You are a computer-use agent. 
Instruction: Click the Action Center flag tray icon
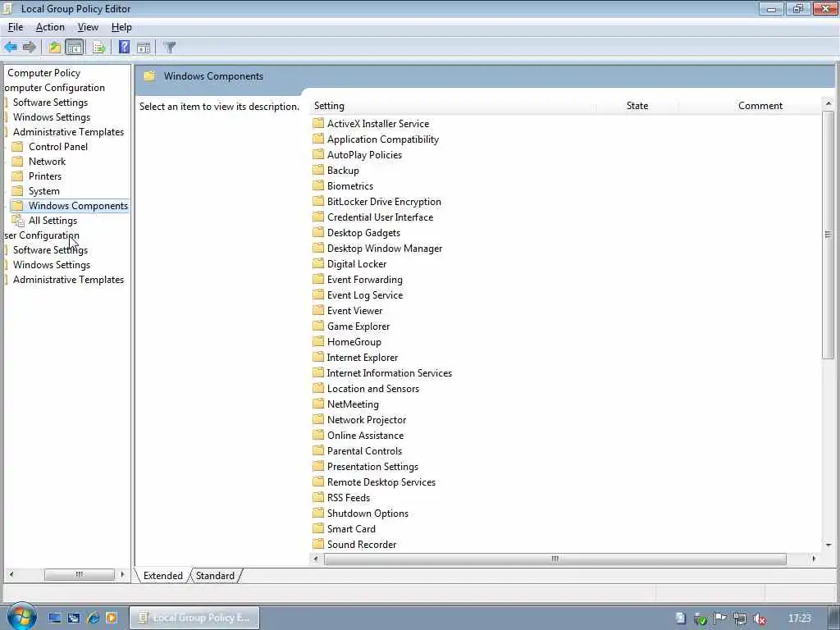[720, 619]
